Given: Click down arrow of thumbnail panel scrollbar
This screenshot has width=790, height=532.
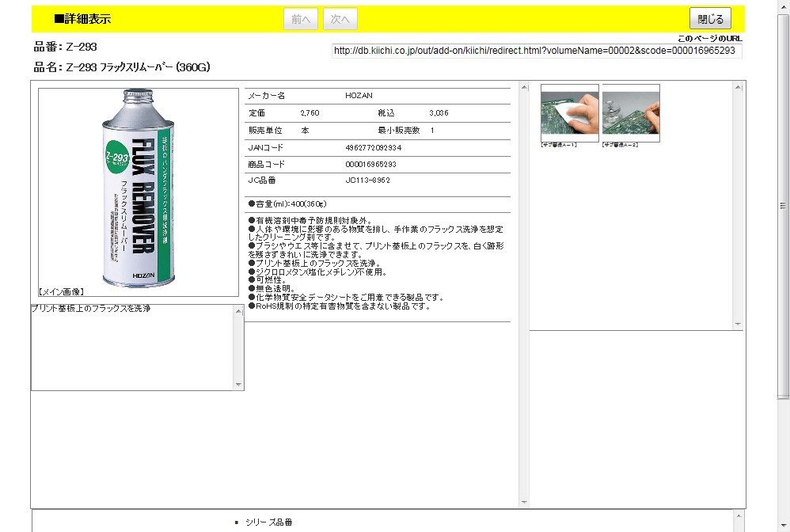Looking at the screenshot, I should 738,324.
